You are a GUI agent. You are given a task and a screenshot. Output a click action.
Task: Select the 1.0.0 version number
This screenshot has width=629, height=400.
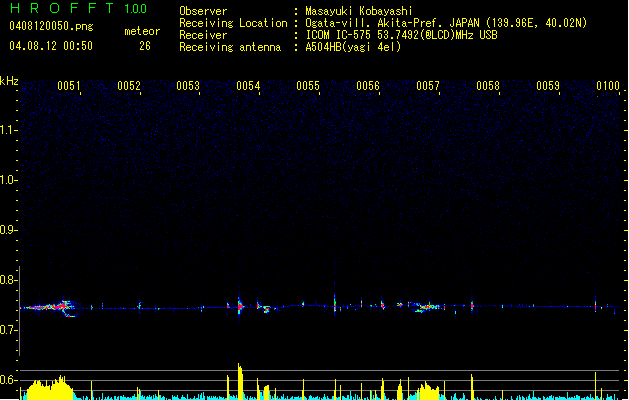tap(136, 9)
